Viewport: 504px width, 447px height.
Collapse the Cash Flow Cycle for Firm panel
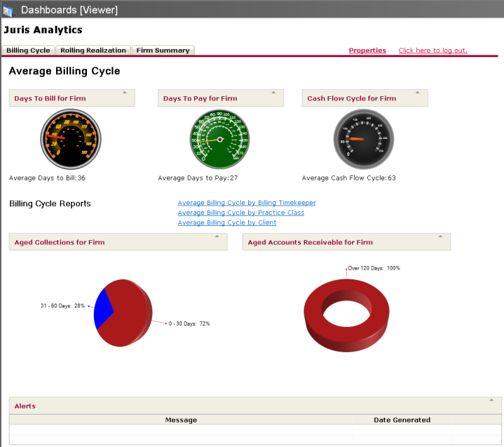point(418,93)
